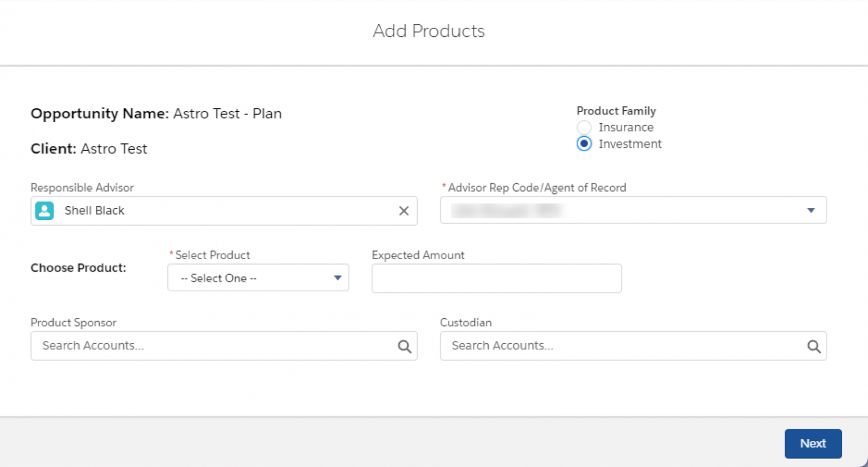Click the Astro Test - Plan opportunity name

(x=227, y=114)
